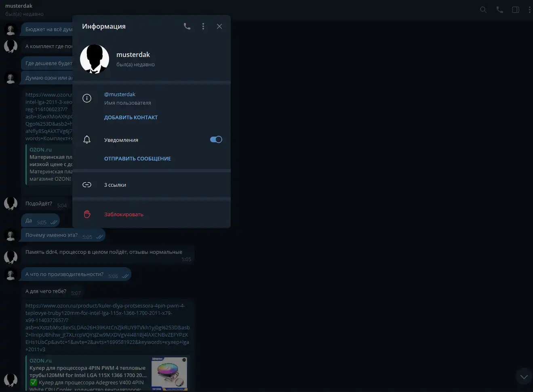Click the OZON.ru site name above the cooler preview
The width and height of the screenshot is (533, 392).
coord(40,360)
